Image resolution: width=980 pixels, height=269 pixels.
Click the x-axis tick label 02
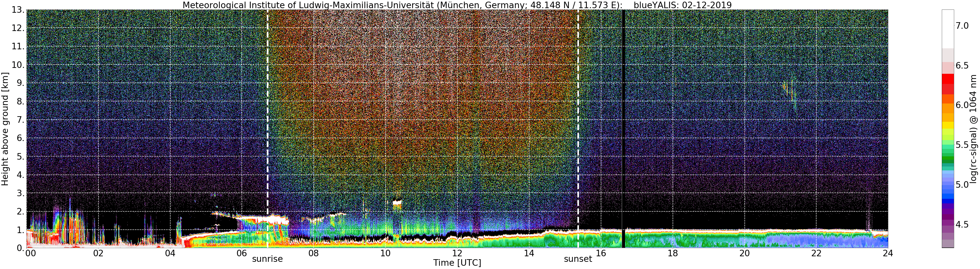tap(98, 253)
